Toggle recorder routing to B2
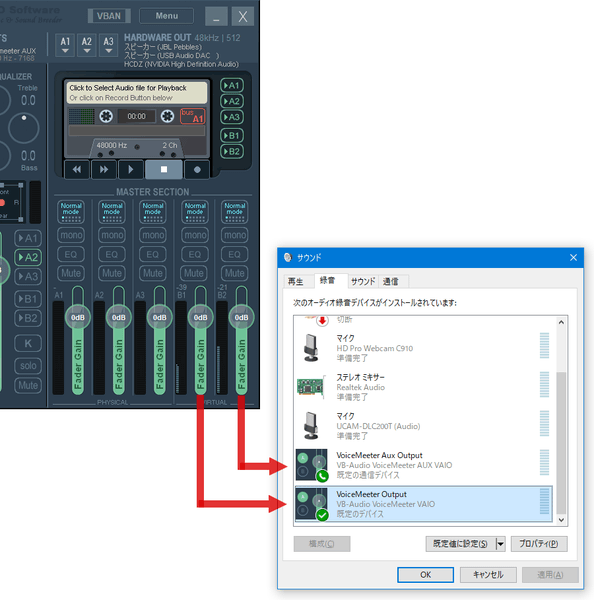594x600 pixels. [x=232, y=152]
